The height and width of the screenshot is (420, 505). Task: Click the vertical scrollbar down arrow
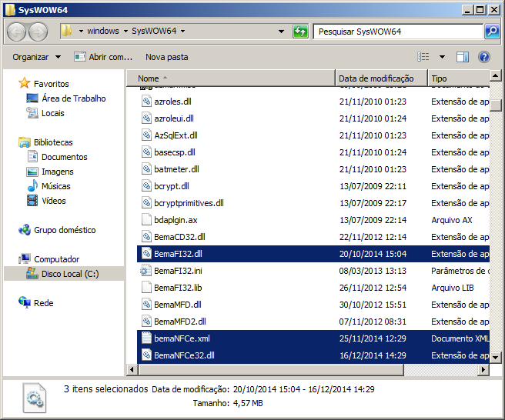[495, 357]
